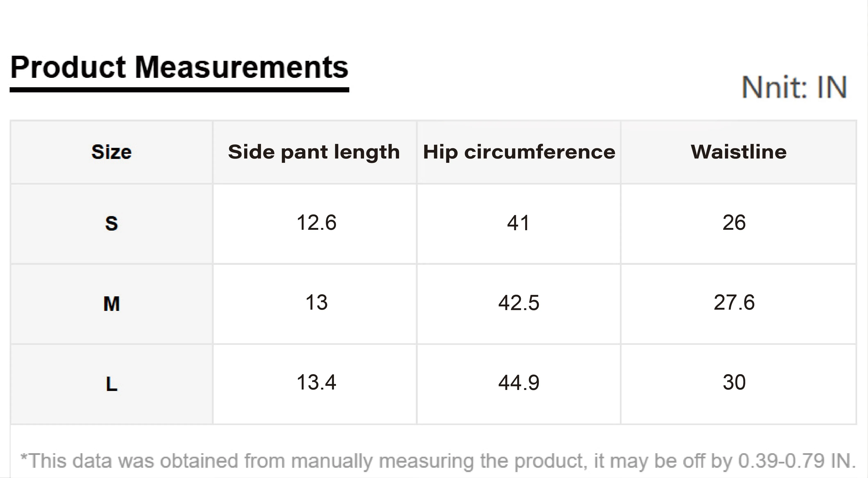Screen dimensions: 868x478
Task: Click the unit label reading IN
Action: click(794, 88)
